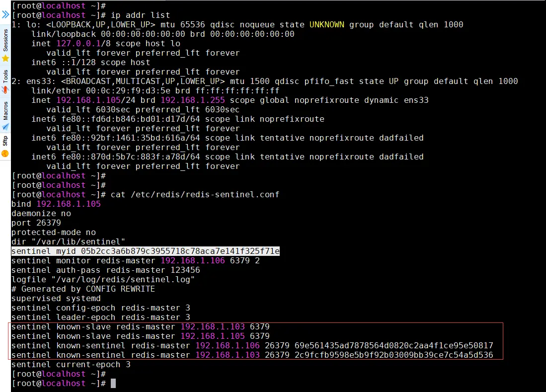The height and width of the screenshot is (392, 546).
Task: Click the broadcast address 192.168.1.255
Action: (x=193, y=100)
